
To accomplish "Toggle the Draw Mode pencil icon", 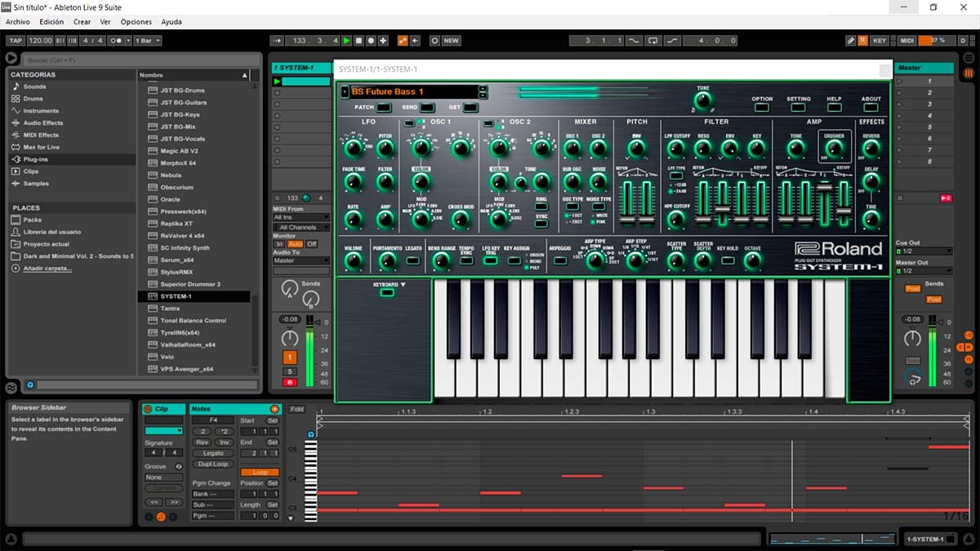I will 851,40.
